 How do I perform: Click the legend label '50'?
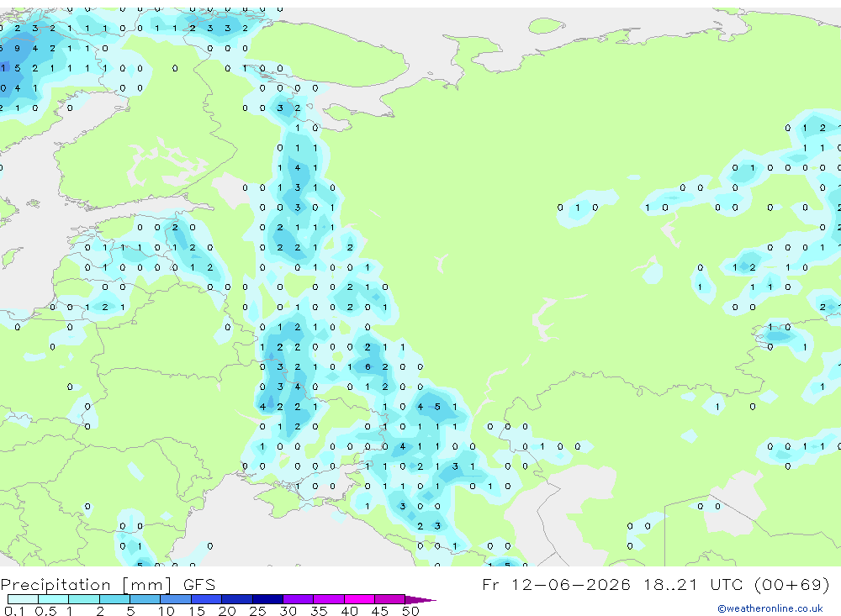[x=410, y=611]
